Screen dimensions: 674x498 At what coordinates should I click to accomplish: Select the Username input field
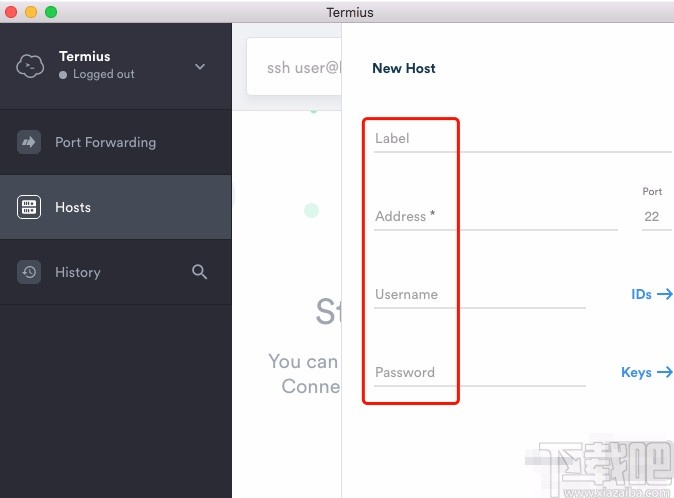[x=480, y=295]
